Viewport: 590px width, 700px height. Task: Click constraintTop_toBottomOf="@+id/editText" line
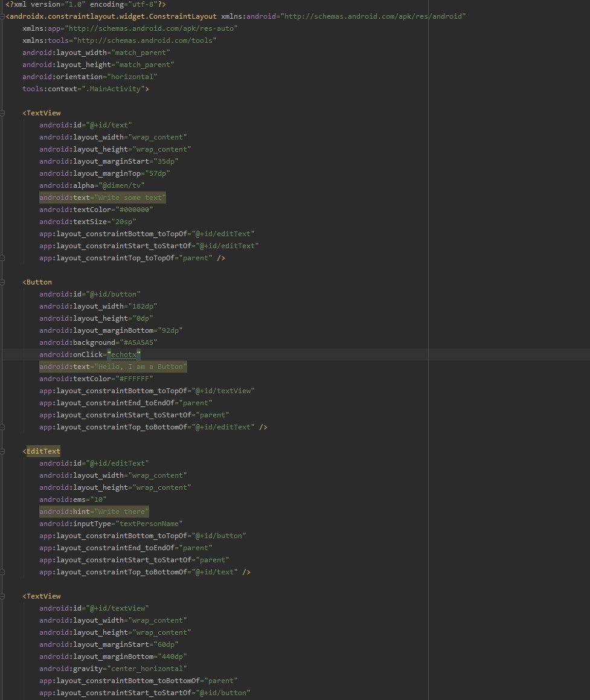pos(147,427)
